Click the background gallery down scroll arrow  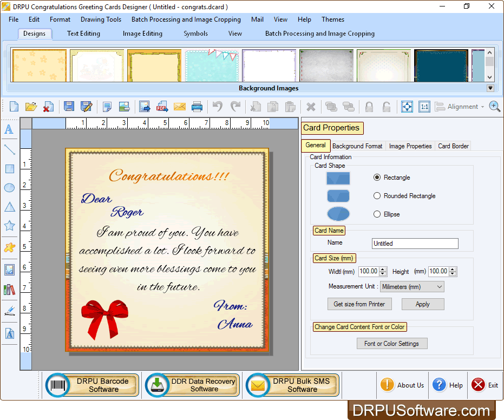coord(489,77)
